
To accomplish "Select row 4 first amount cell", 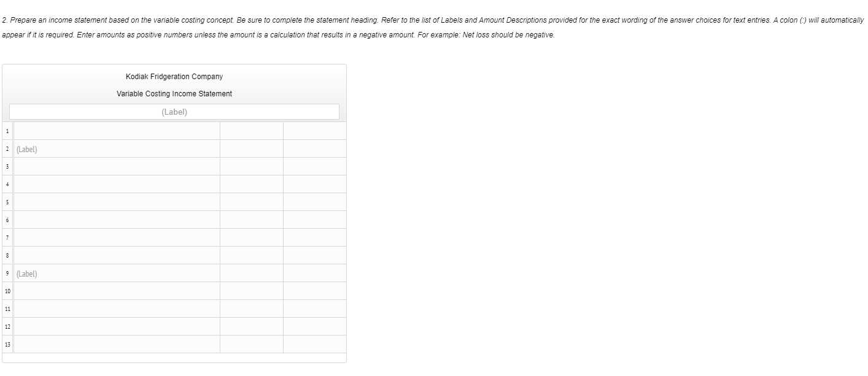I will coord(252,184).
